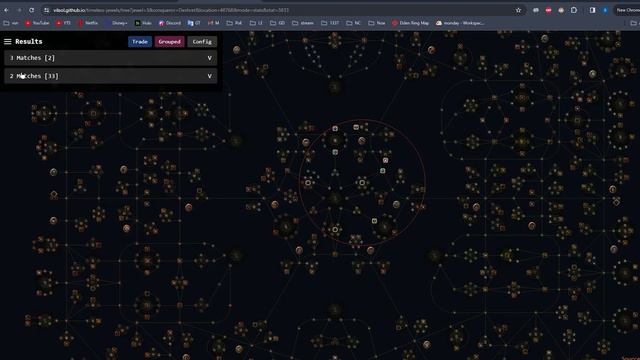Select the highlighted node in the circle's lower right
Image resolution: width=640 pixels, height=360 pixels.
tap(374, 221)
